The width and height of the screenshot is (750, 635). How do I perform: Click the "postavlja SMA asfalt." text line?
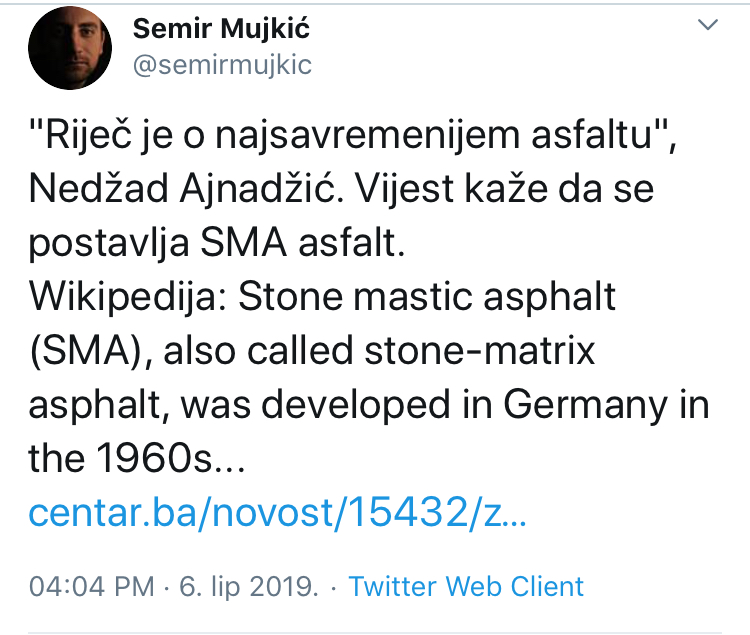(x=217, y=243)
